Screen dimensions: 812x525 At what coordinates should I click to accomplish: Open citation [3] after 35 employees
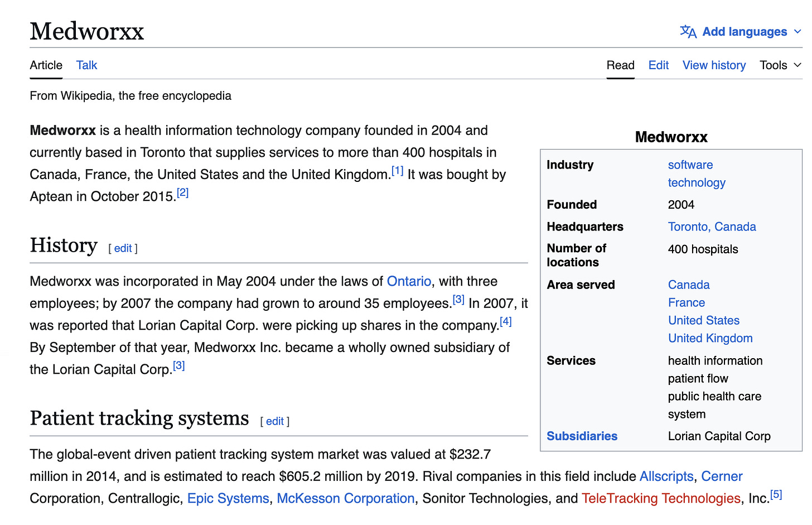coord(458,300)
